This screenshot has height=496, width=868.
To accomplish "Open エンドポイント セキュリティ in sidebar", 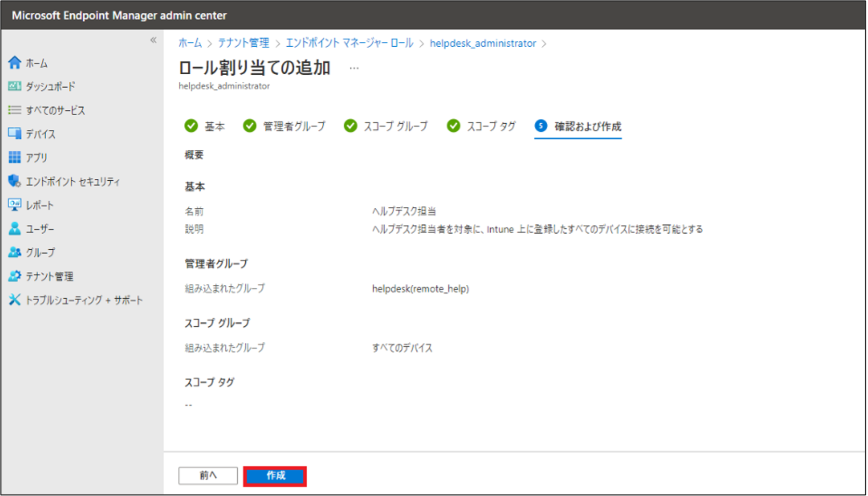I will pyautogui.click(x=73, y=181).
